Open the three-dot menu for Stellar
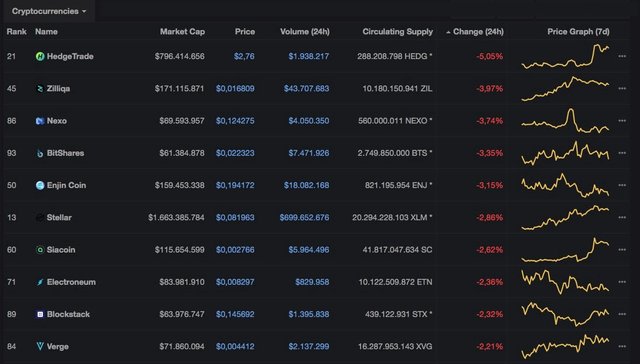 pyautogui.click(x=622, y=218)
